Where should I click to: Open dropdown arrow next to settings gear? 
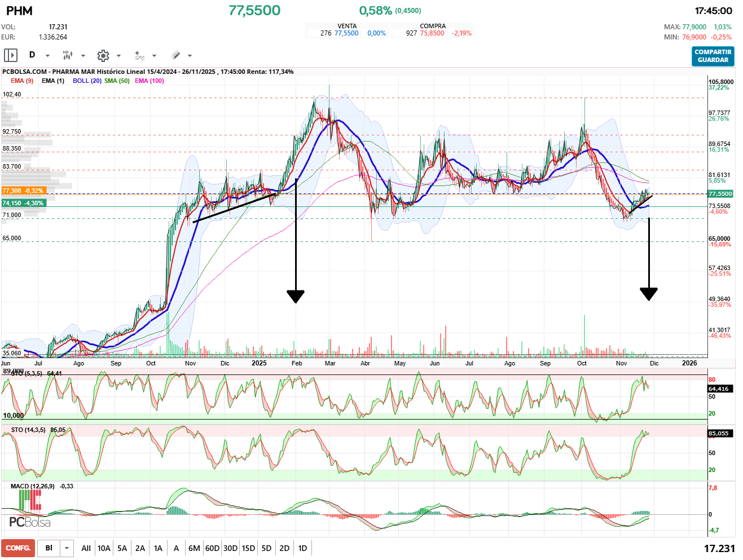point(118,56)
